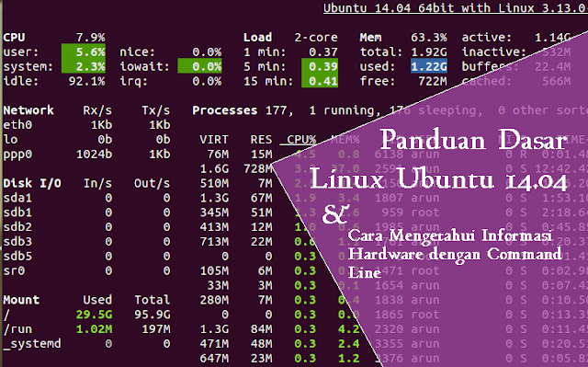
Task: Select the Mem percentage 63.3%
Action: click(429, 38)
